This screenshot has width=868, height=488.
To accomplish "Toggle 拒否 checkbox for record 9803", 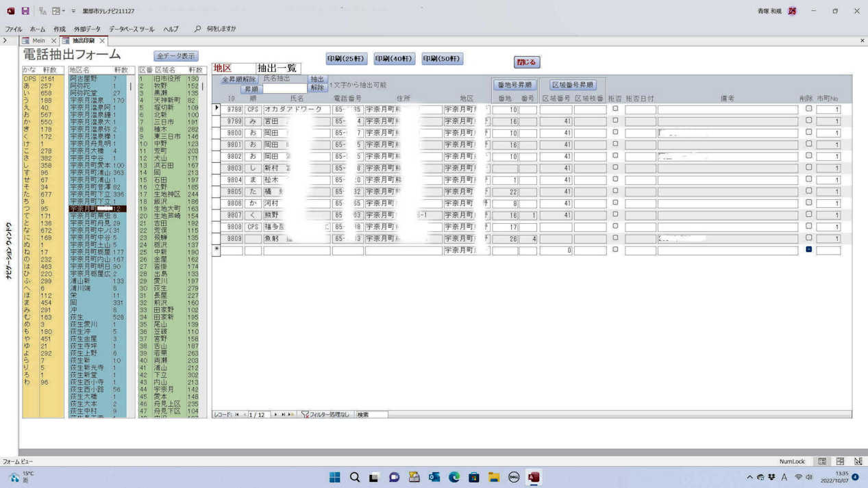I will coord(615,167).
